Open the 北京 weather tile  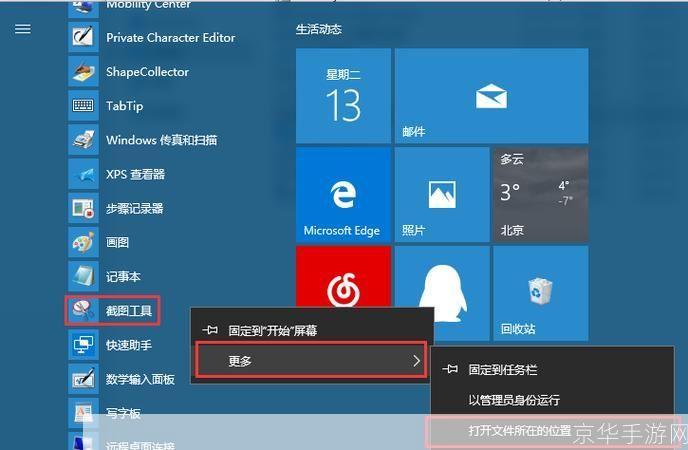[541, 195]
